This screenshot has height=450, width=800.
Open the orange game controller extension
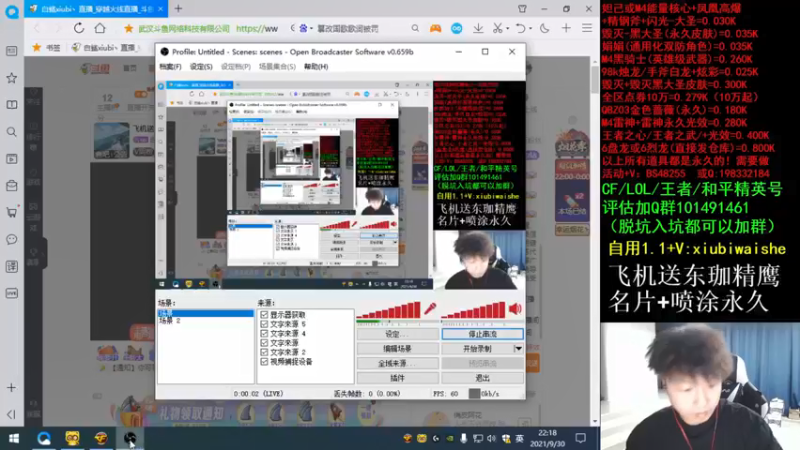[x=435, y=29]
